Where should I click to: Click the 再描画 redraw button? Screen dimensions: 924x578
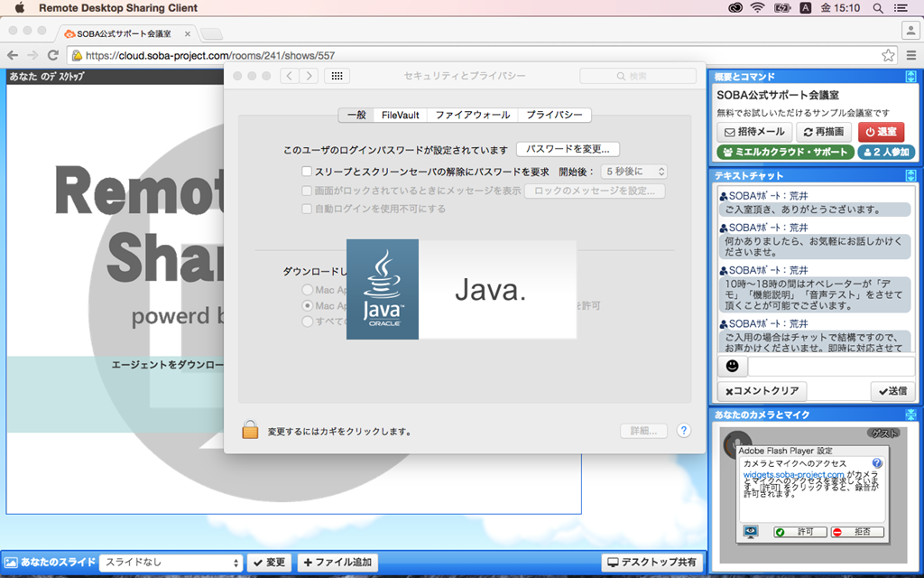824,132
